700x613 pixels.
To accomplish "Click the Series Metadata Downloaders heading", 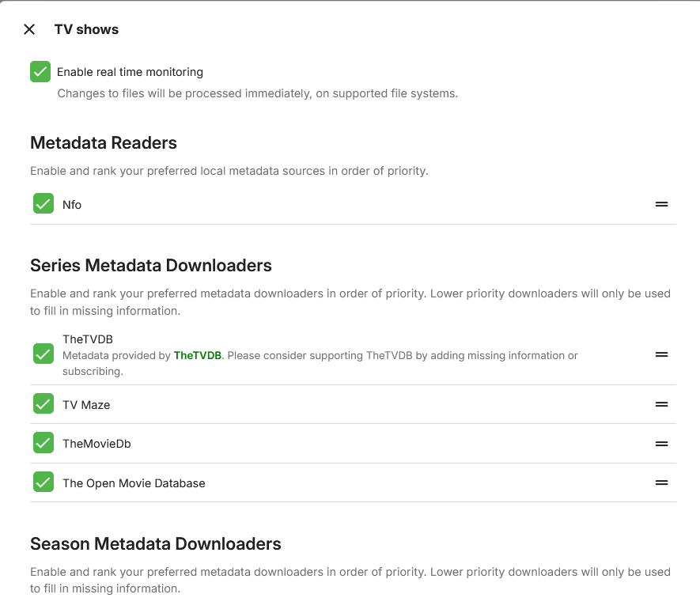I will tap(151, 266).
